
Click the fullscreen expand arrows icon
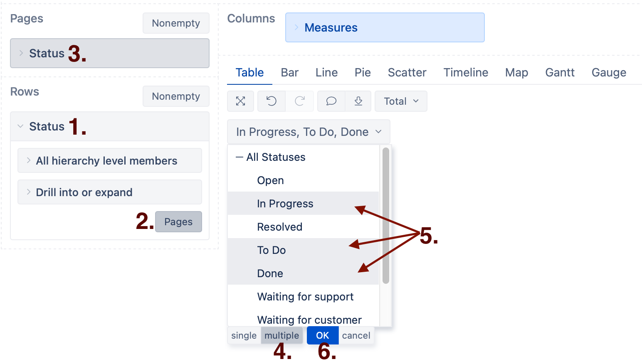click(240, 101)
